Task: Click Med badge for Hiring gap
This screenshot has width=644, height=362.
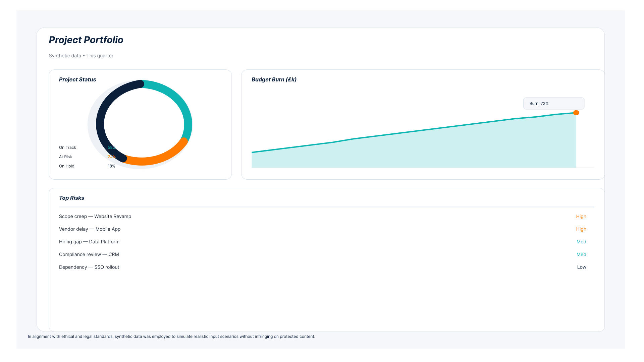Action: tap(581, 242)
